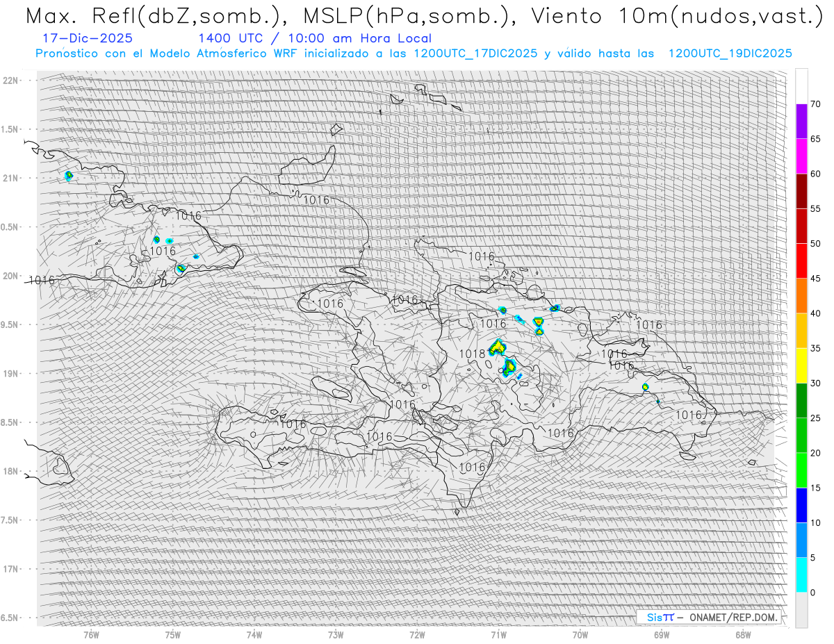Click the '74W' longitude axis label
The image size is (834, 644).
click(254, 634)
